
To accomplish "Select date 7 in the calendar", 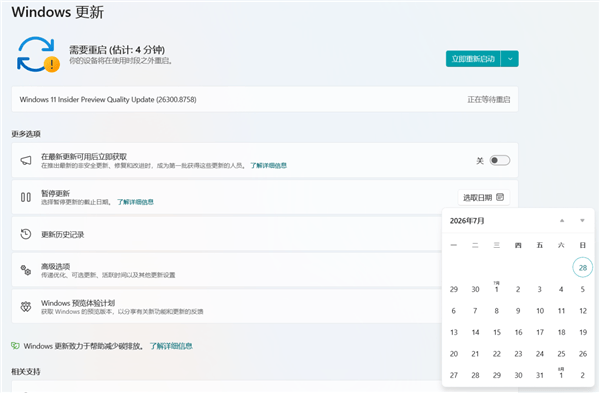I will pyautogui.click(x=475, y=311).
